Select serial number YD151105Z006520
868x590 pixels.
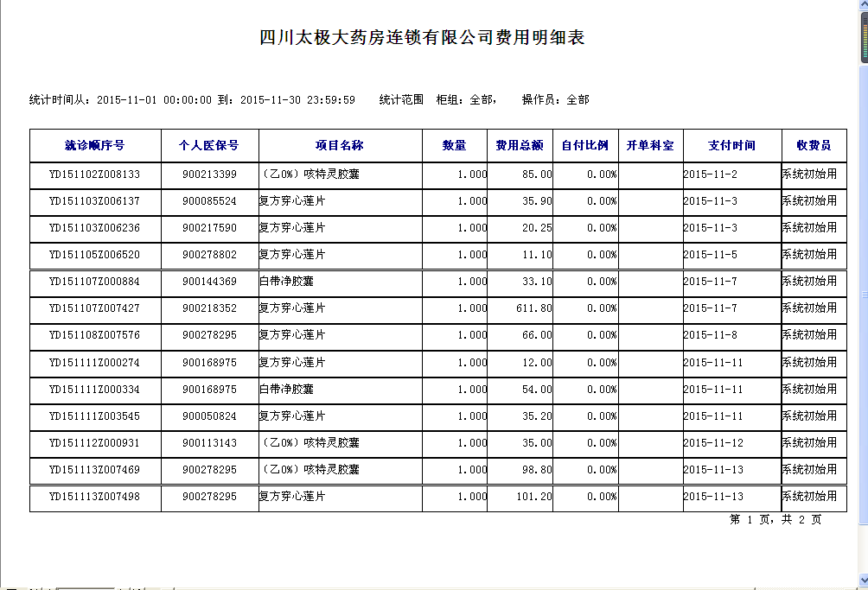(94, 255)
